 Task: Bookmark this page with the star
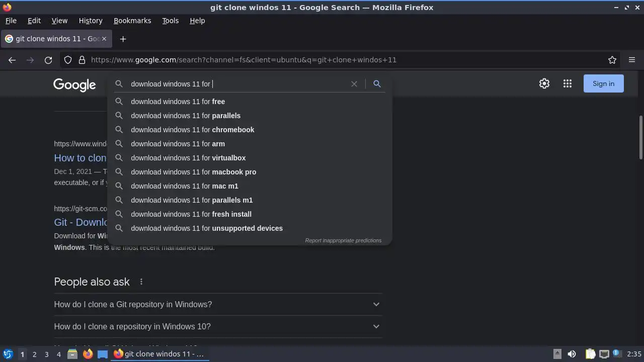[x=612, y=60]
